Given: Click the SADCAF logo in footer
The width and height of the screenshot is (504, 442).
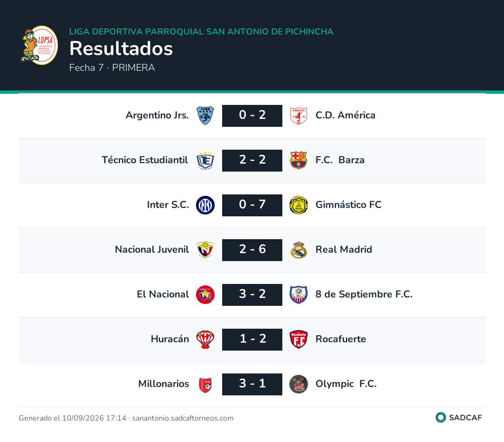Looking at the screenshot, I should point(459,418).
